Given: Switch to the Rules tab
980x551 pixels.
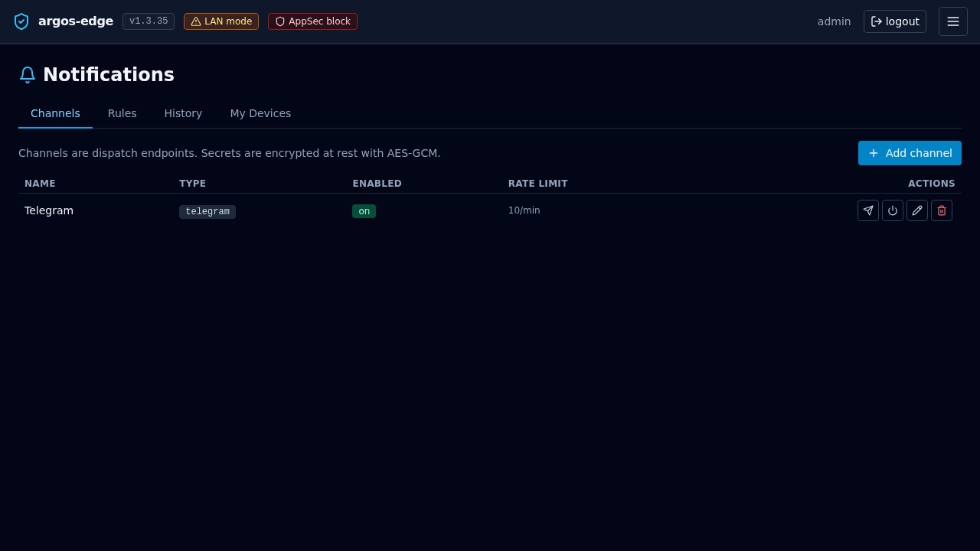Looking at the screenshot, I should [x=122, y=113].
